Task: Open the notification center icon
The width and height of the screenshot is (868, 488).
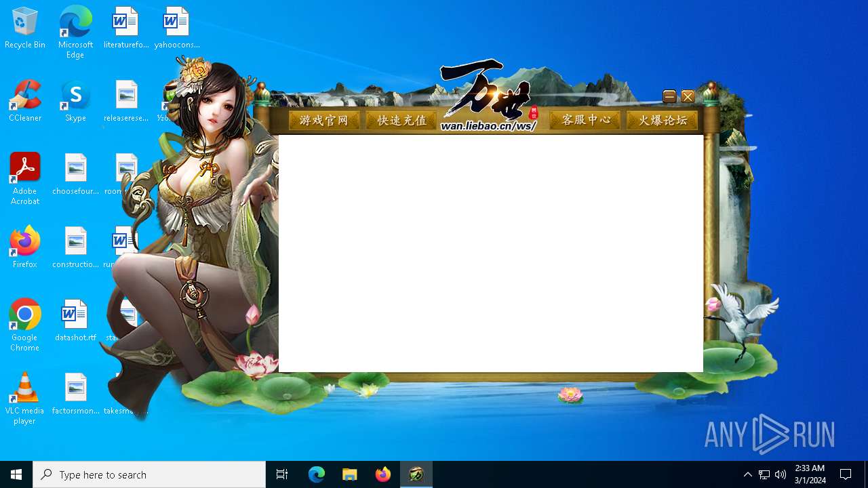Action: 846,474
